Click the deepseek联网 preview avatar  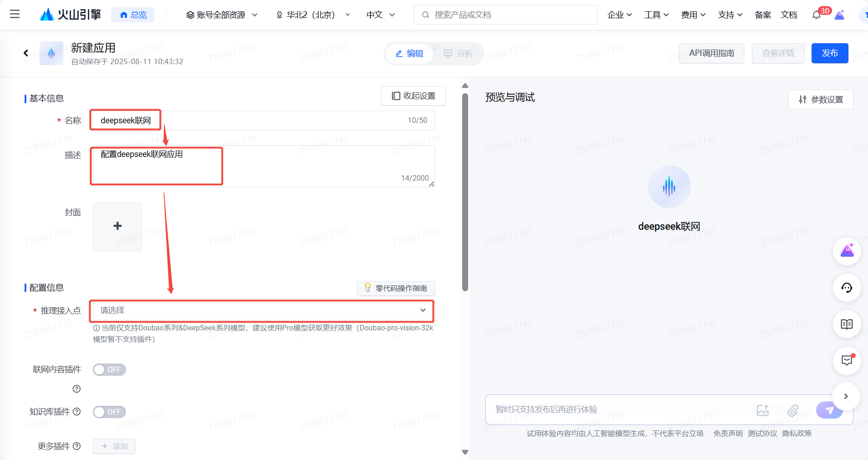[x=669, y=187]
